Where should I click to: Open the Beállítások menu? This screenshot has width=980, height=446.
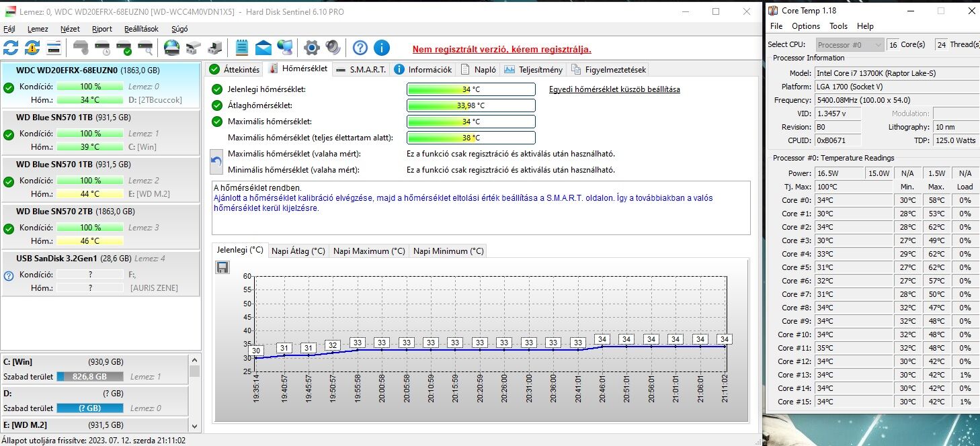141,29
